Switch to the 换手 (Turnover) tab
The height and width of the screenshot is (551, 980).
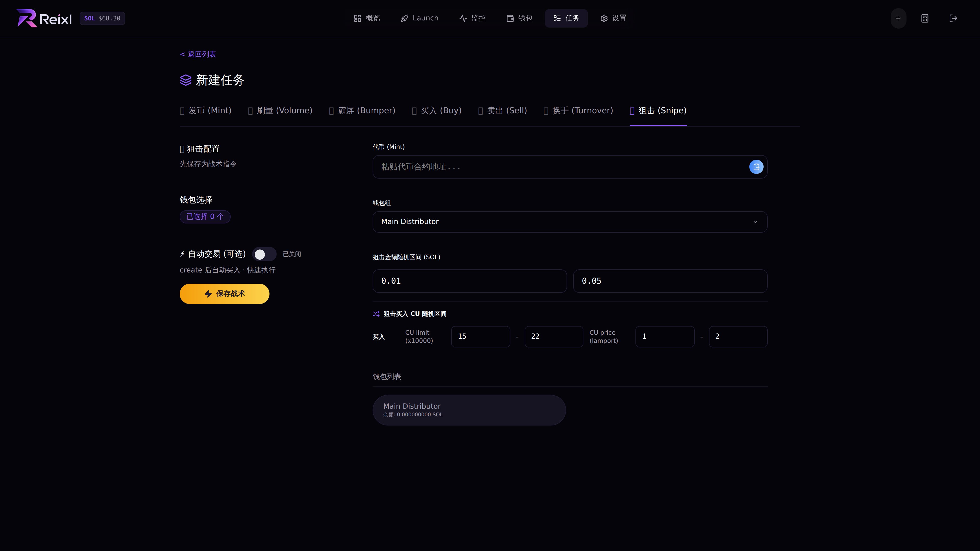[578, 111]
